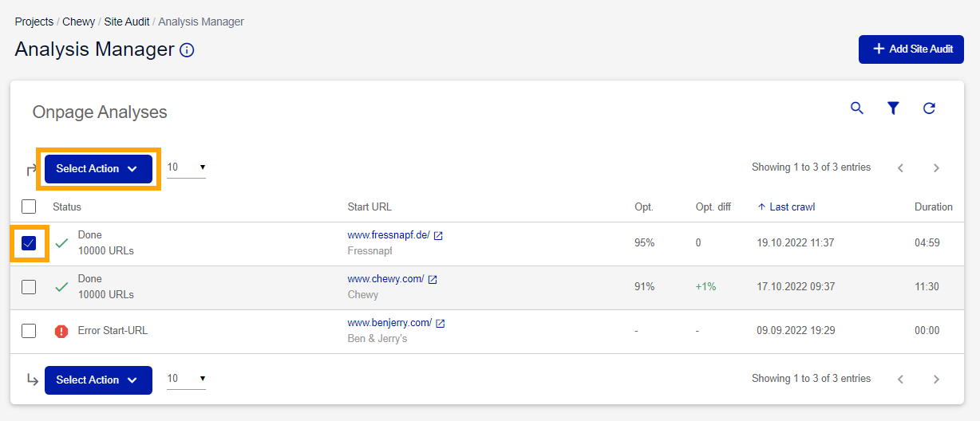Click the green checkmark on Fressnapf row
Image resolution: width=980 pixels, height=421 pixels.
click(61, 243)
